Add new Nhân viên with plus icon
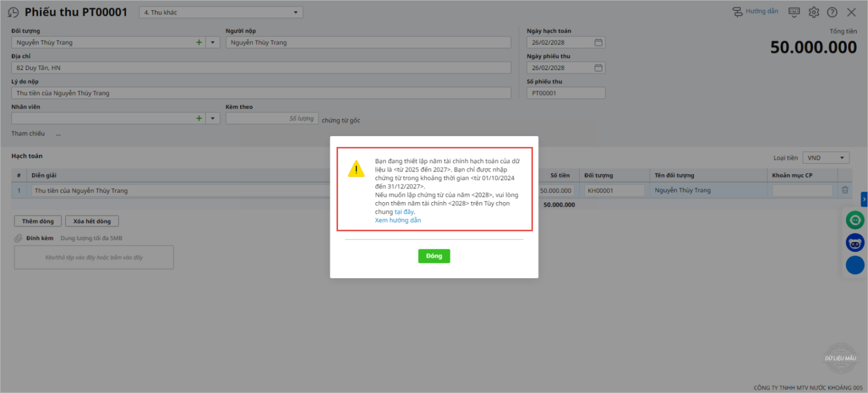The width and height of the screenshot is (868, 393). click(199, 118)
